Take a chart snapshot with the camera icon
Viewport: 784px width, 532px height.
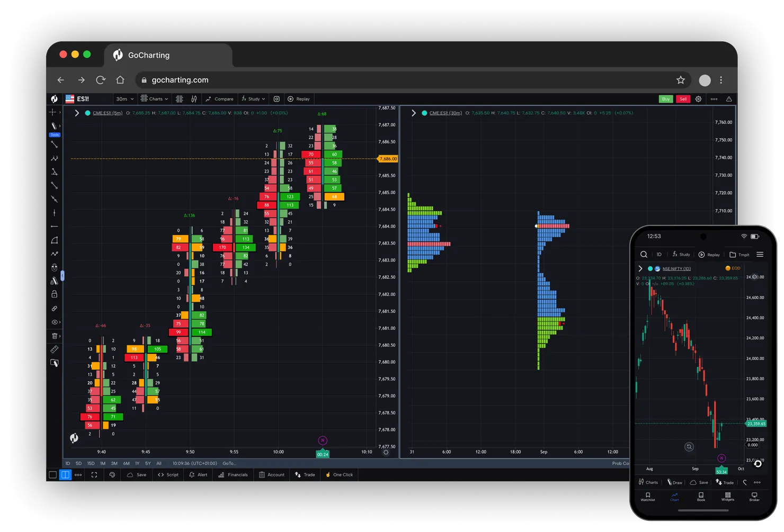tap(277, 99)
